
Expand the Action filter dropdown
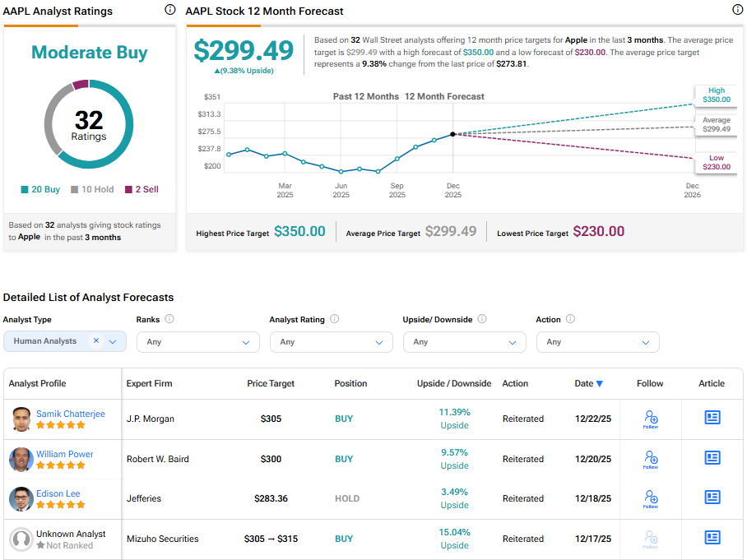(x=597, y=342)
